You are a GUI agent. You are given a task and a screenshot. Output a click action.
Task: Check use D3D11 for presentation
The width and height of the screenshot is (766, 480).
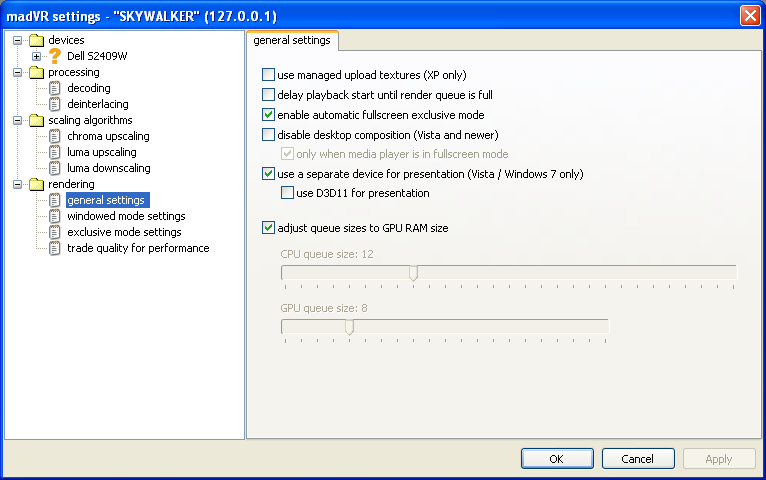pos(287,193)
